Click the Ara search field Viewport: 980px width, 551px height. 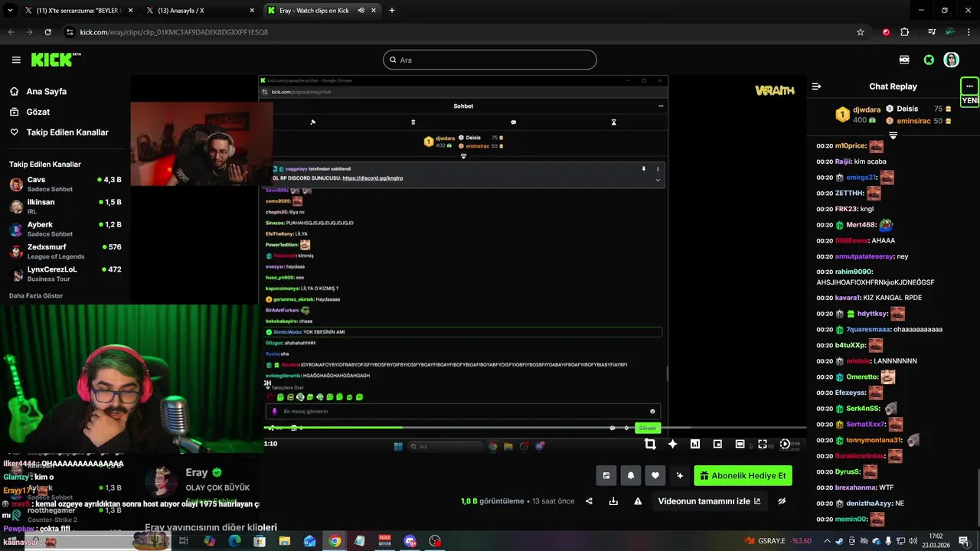click(490, 60)
